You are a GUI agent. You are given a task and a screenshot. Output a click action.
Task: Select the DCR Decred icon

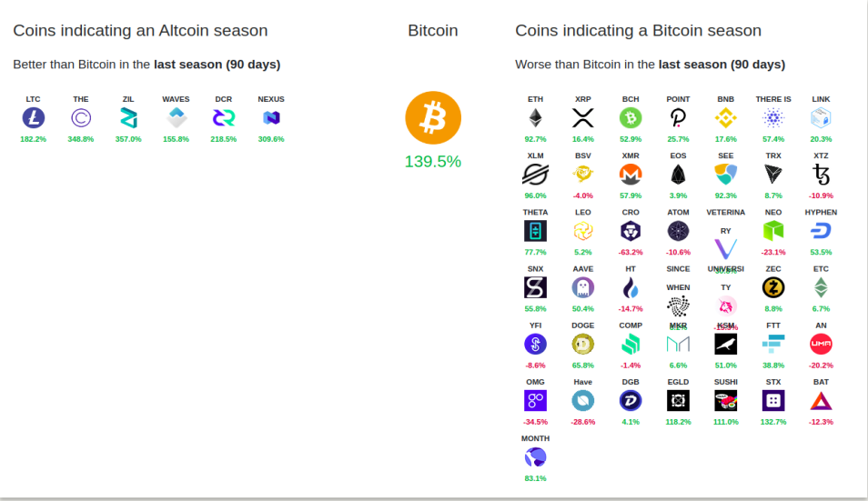[x=224, y=118]
